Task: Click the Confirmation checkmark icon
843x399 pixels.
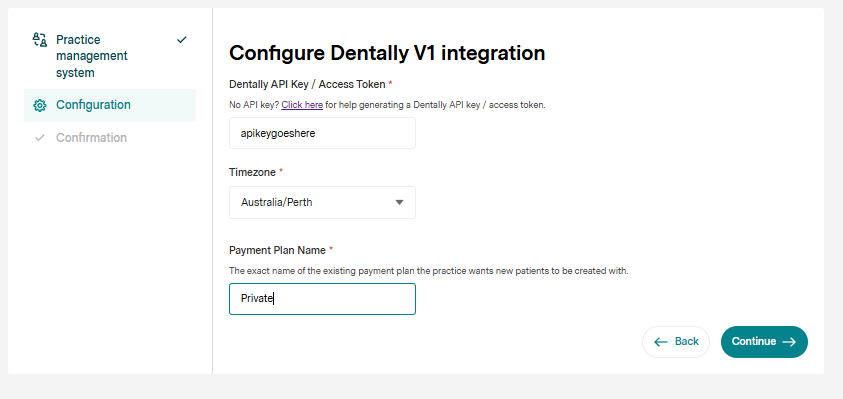Action: click(x=39, y=138)
